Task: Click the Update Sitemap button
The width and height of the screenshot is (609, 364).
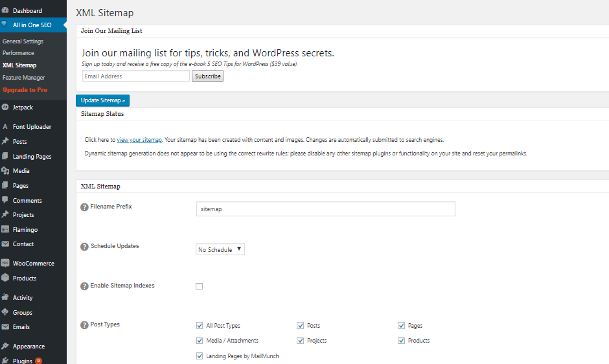Action: (x=102, y=100)
